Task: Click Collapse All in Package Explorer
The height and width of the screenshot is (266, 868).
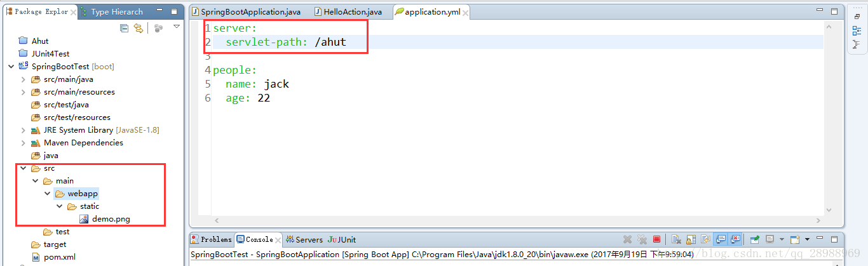Action: [x=125, y=28]
